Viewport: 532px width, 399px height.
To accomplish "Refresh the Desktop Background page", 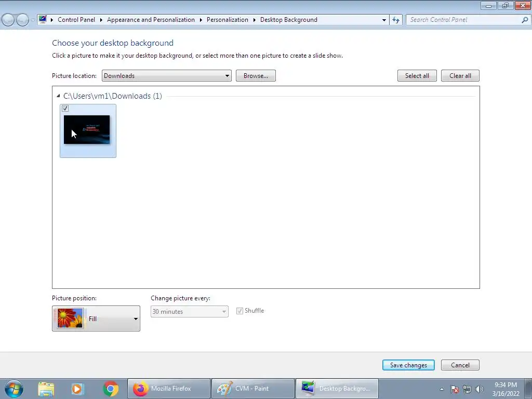I will click(395, 20).
